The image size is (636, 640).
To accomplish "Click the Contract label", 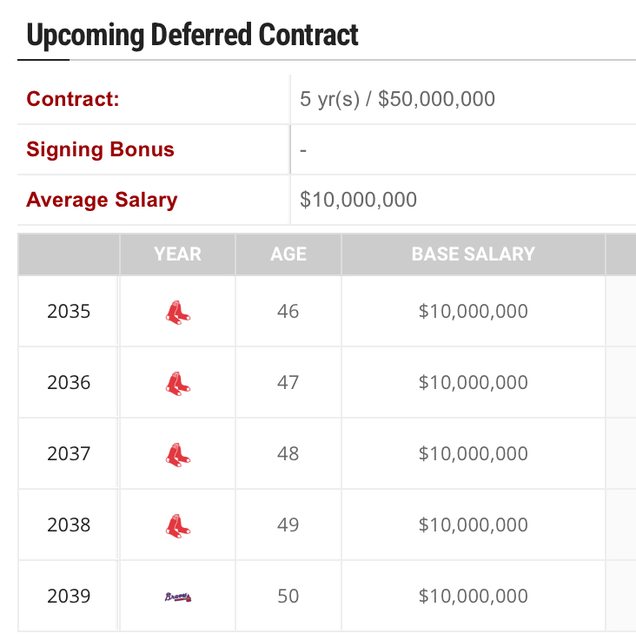I will tap(72, 99).
